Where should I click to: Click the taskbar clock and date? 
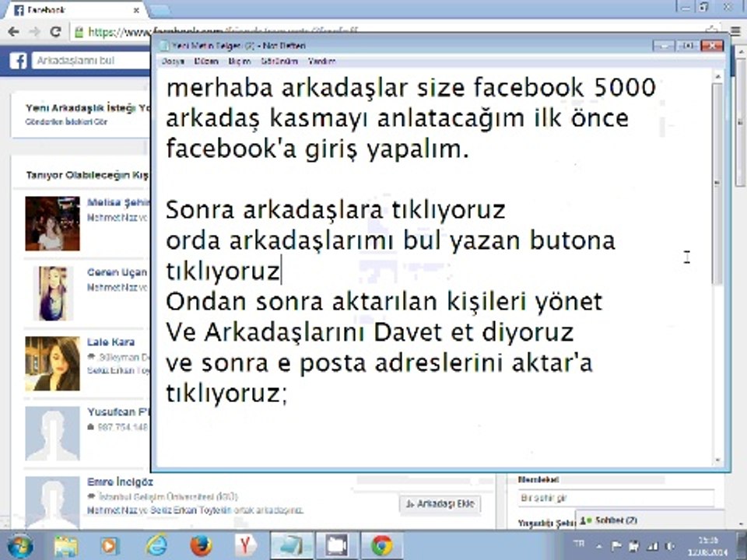[710, 546]
